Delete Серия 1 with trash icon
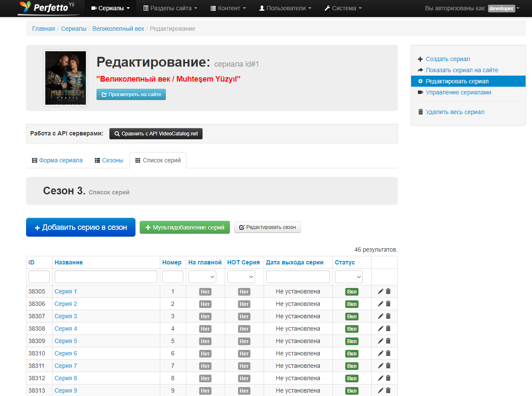Image resolution: width=532 pixels, height=396 pixels. [x=388, y=291]
